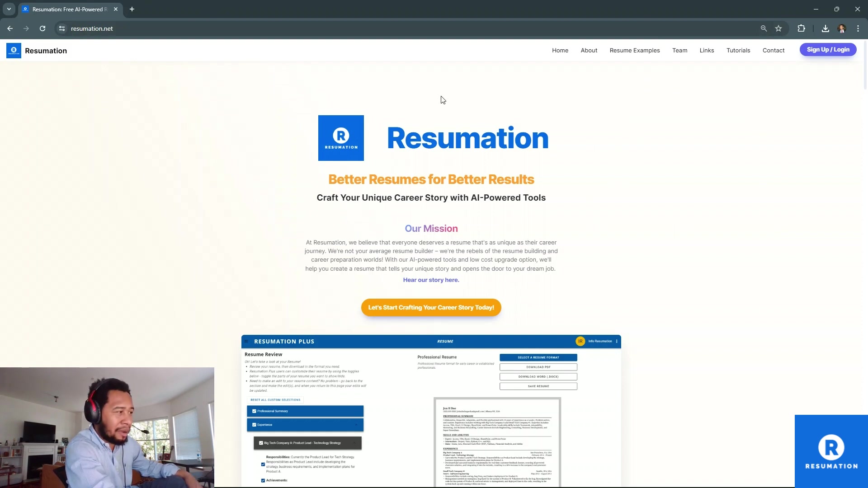The height and width of the screenshot is (488, 868).
Task: Toggle the Professional Summary checkbox
Action: tap(254, 411)
